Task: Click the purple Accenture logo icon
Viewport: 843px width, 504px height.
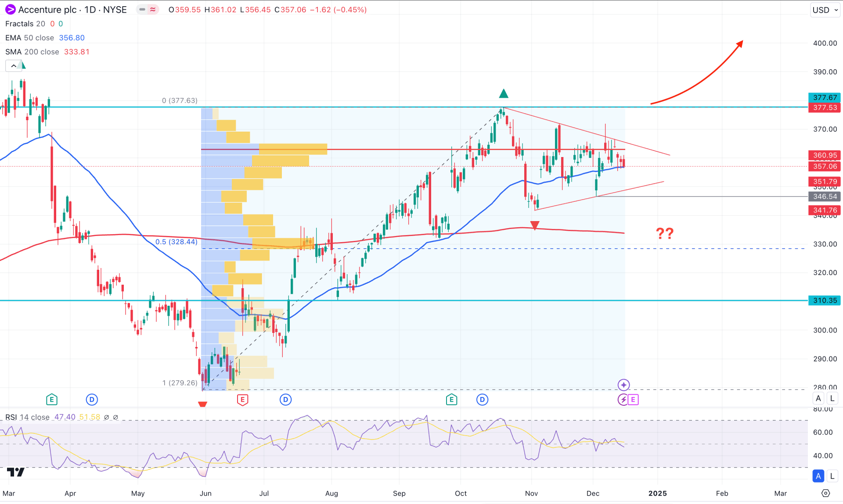Action: pyautogui.click(x=10, y=10)
